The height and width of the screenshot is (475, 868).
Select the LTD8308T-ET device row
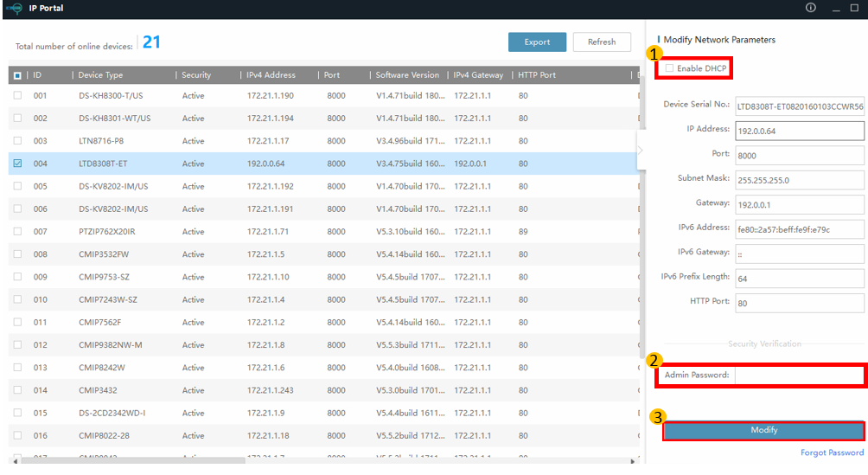324,164
